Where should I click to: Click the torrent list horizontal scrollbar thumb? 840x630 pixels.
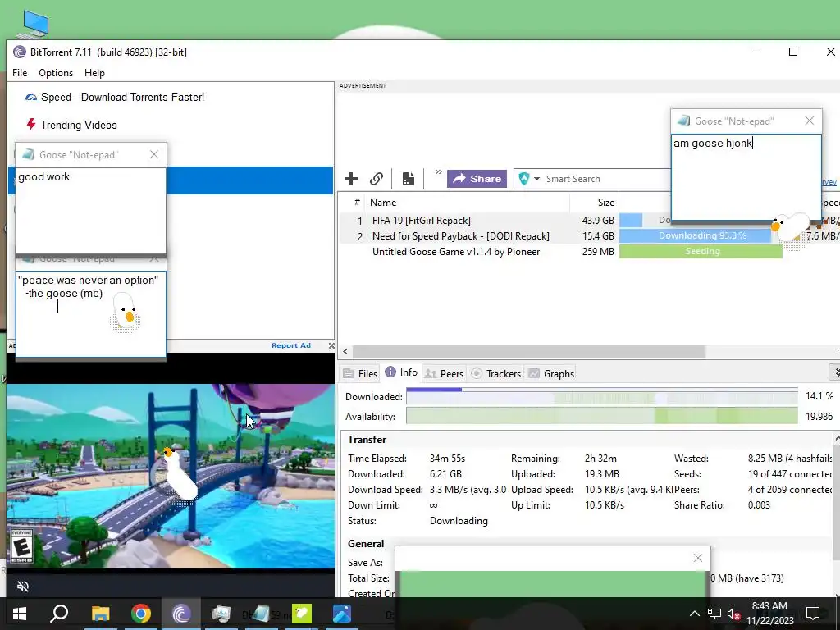coord(529,351)
